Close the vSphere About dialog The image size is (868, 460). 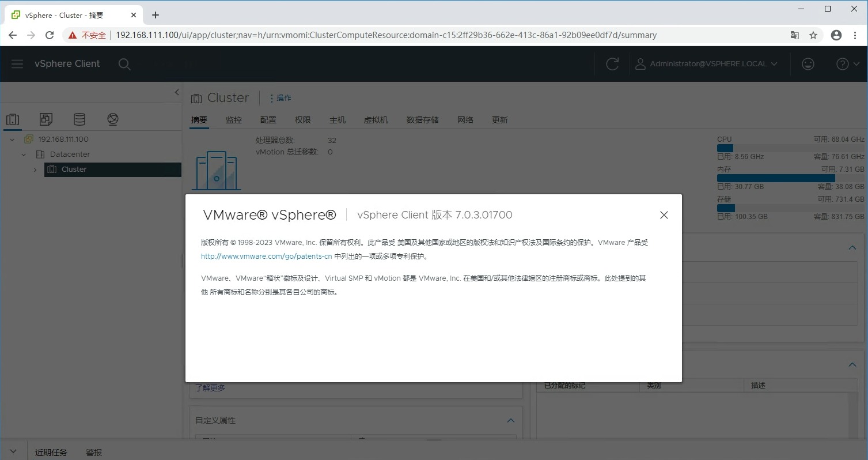pos(664,215)
